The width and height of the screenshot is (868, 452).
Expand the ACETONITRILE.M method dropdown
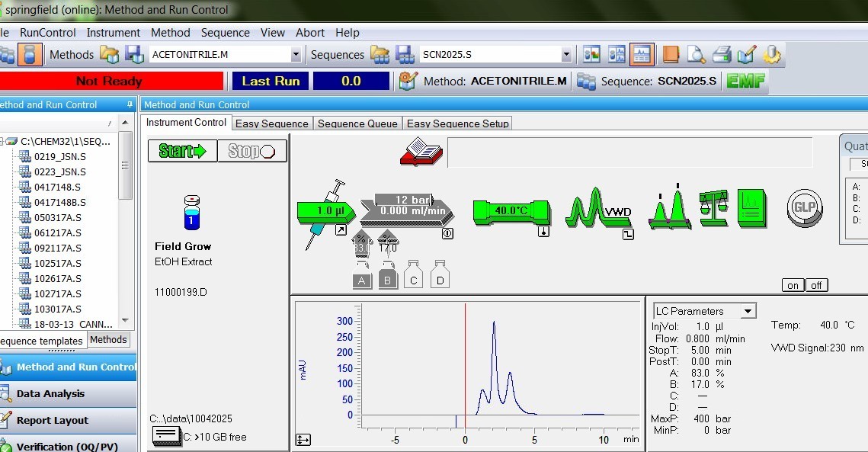(296, 54)
